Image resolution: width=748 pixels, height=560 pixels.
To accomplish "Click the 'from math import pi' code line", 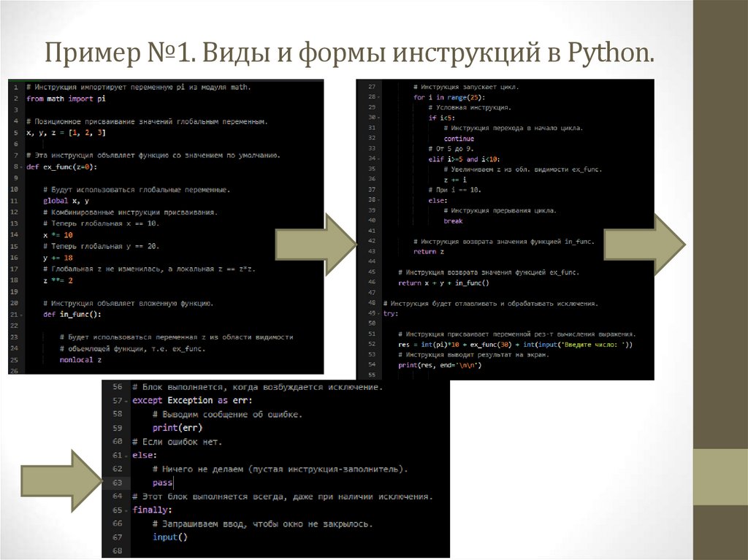I will point(66,99).
